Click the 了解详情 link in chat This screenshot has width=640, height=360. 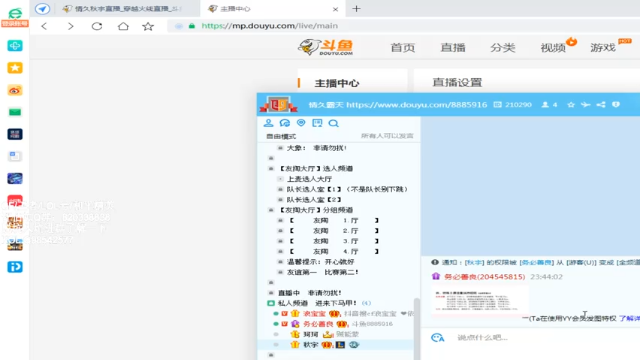(x=629, y=318)
